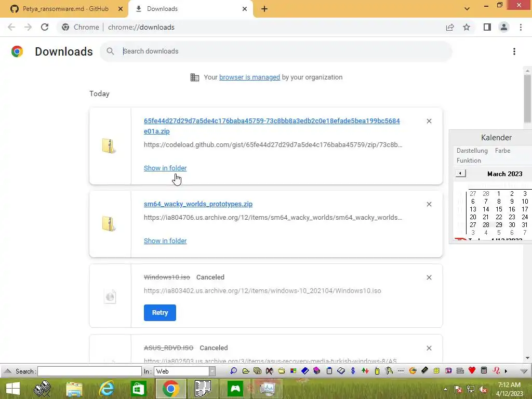The height and width of the screenshot is (399, 532).
Task: Remove ASUS_RDVD.ISO entry from list
Action: [429, 348]
